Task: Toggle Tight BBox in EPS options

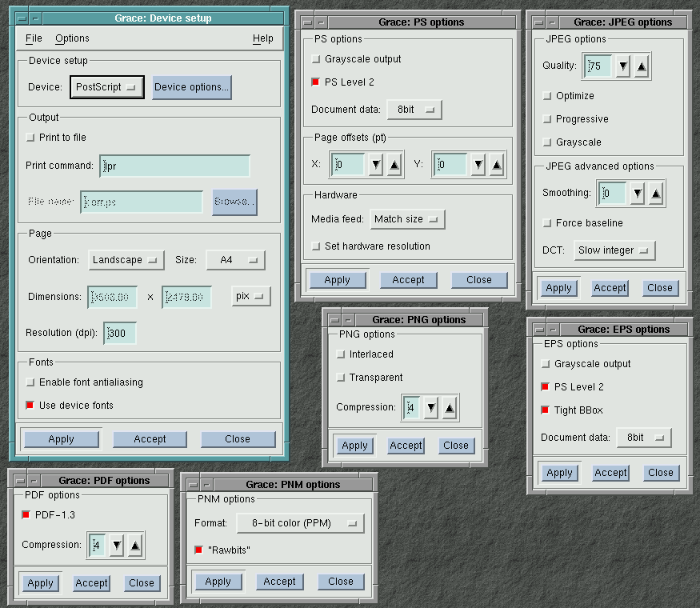Action: click(546, 410)
